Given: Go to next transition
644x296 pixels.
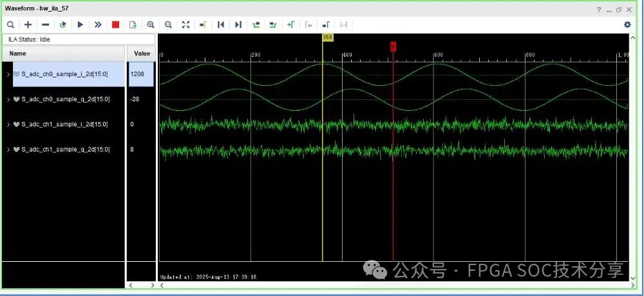Looking at the screenshot, I should tap(273, 25).
